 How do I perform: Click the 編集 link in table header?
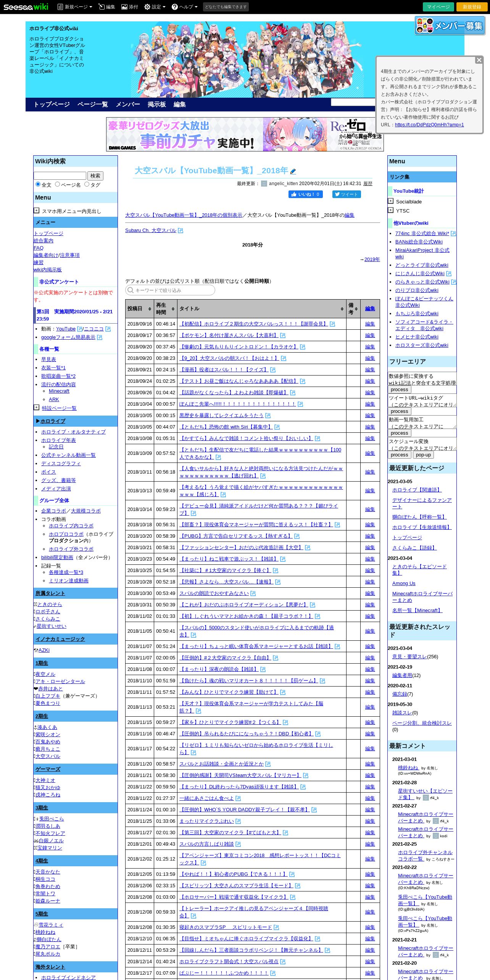click(x=370, y=309)
